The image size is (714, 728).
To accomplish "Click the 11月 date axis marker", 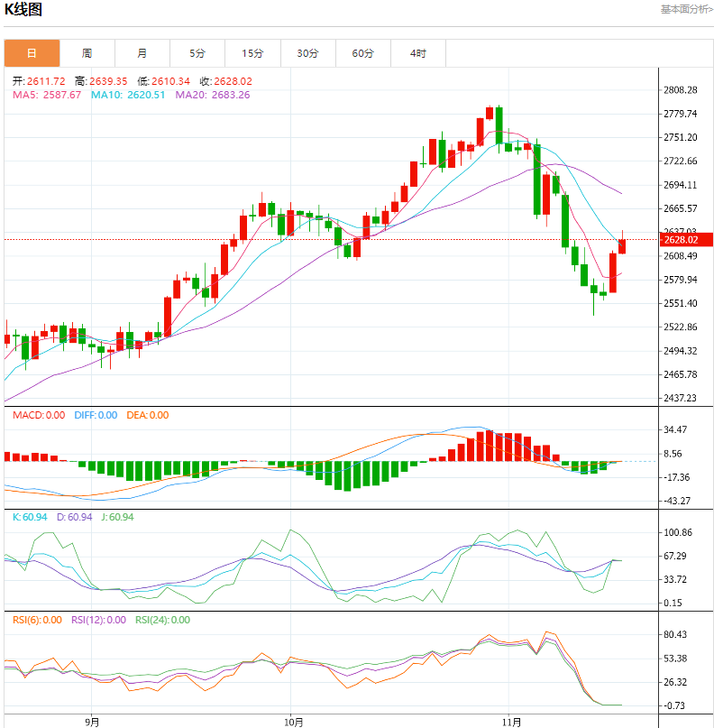I will [511, 722].
